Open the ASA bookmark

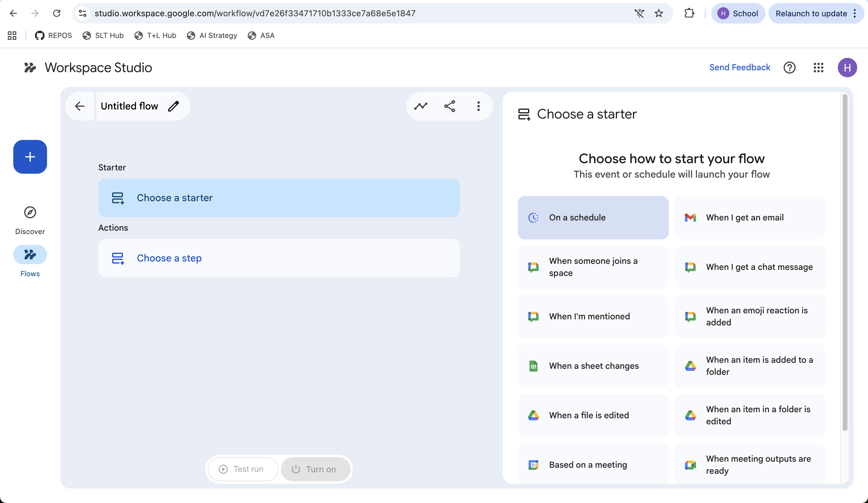tap(261, 36)
